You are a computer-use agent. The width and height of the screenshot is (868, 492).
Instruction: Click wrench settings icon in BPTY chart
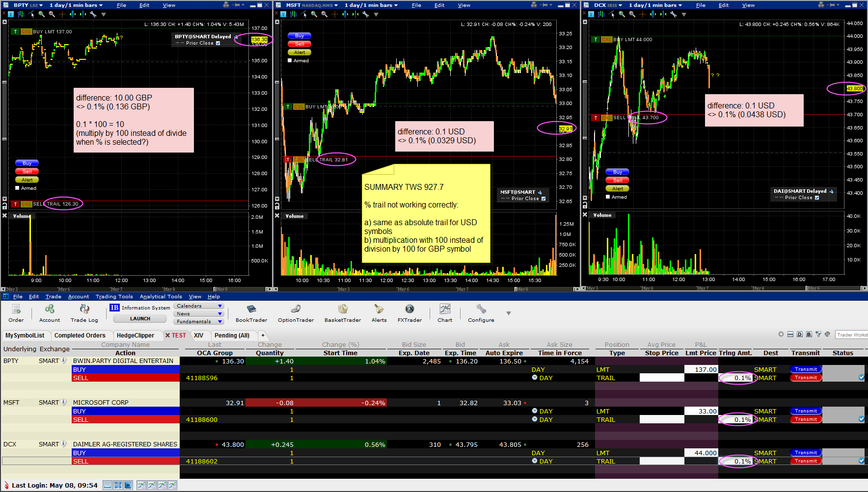coord(93,14)
